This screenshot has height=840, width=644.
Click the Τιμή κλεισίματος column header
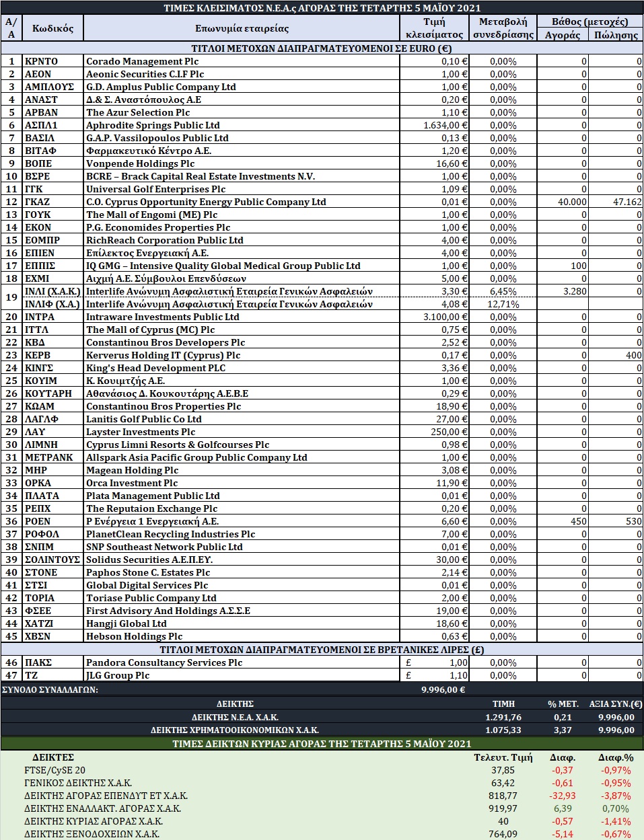435,28
